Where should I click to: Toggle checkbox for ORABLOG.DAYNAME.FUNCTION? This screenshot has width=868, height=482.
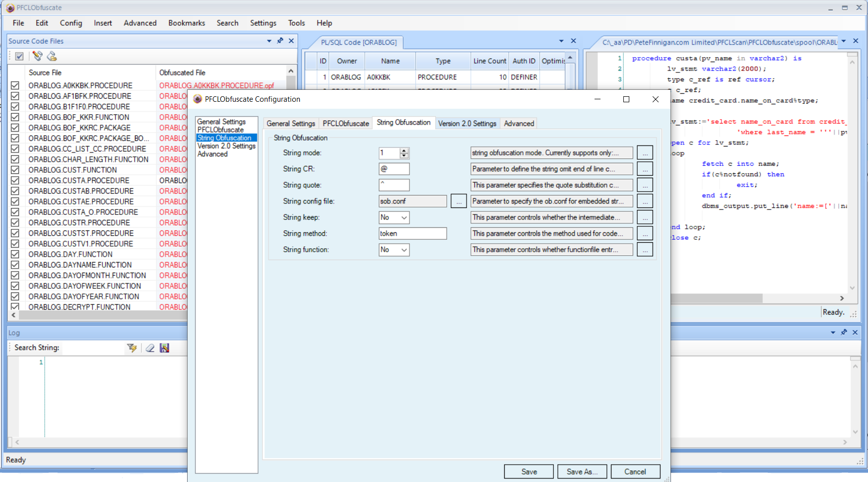pos(15,265)
